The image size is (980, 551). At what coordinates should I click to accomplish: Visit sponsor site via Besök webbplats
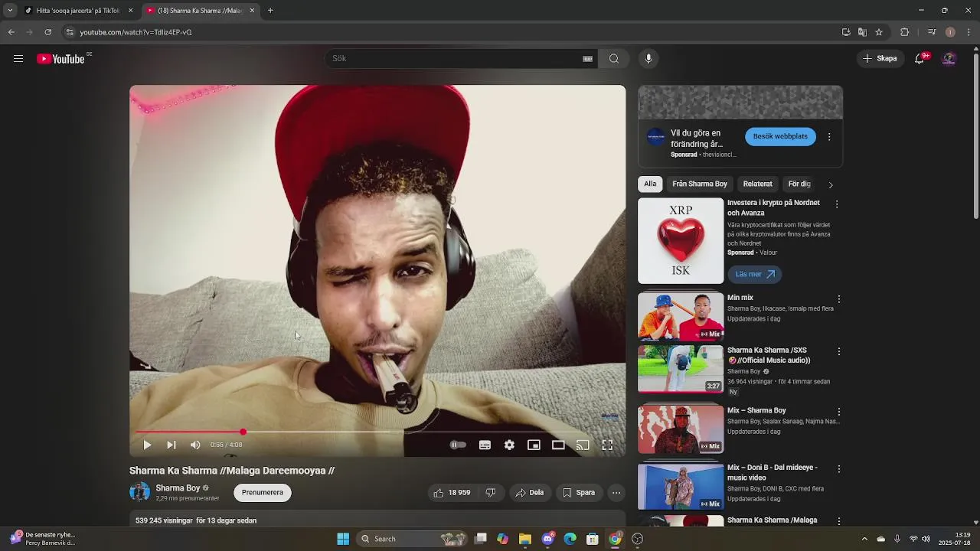pos(780,137)
